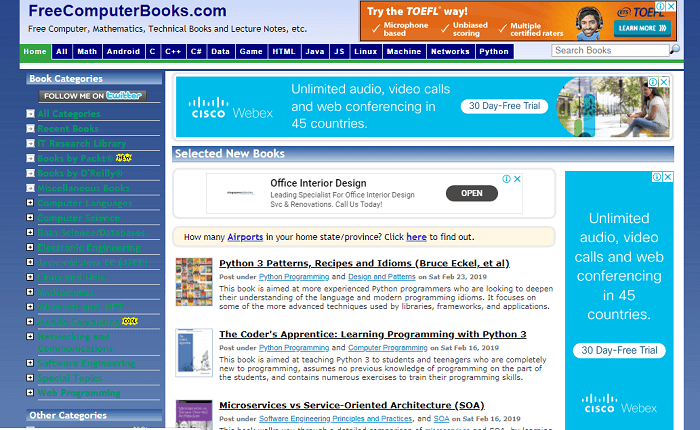Open Coder's Apprentice book cover thumbnail
This screenshot has height=430, width=700.
194,353
